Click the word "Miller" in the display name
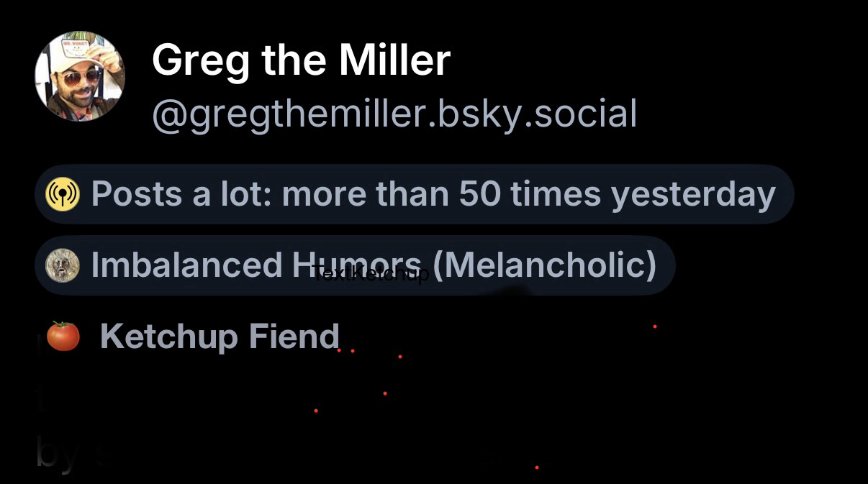 (x=394, y=60)
